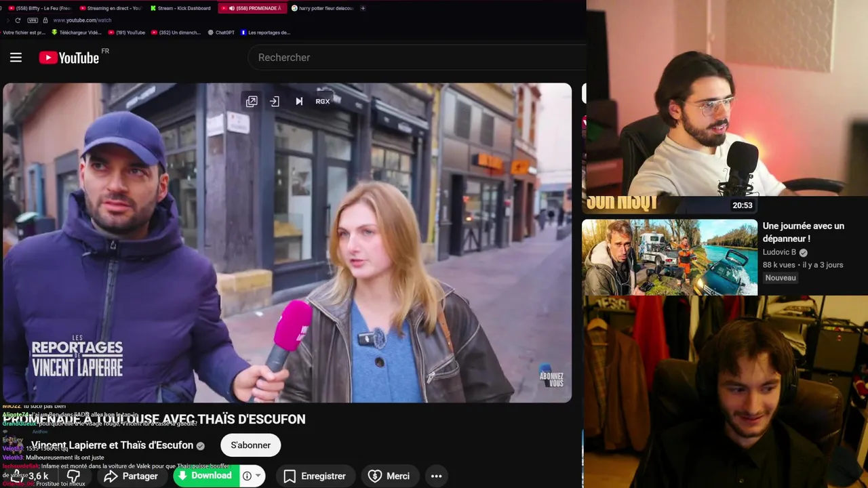Viewport: 868px width, 488px height.
Task: Click the Abonnez Vous watermark in video
Action: click(x=551, y=377)
